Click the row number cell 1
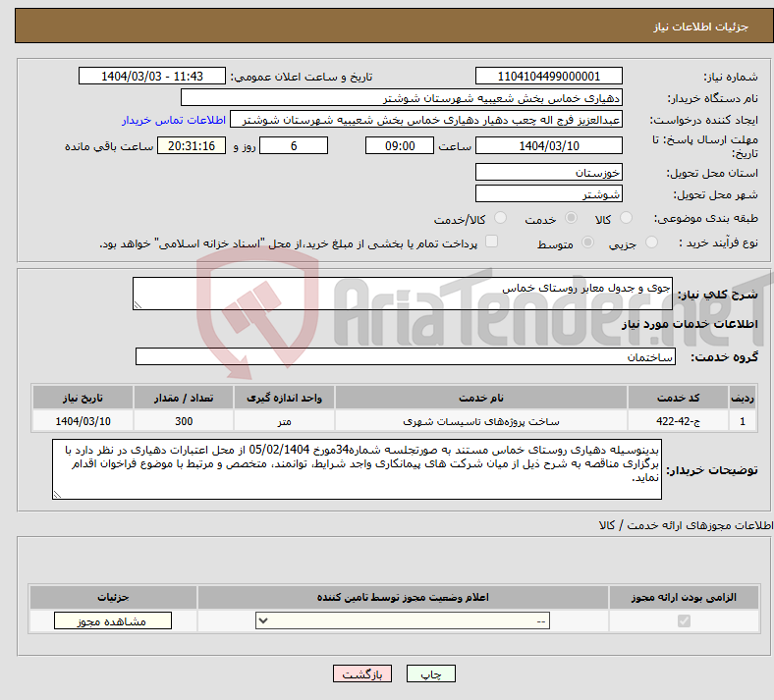This screenshot has height=700, width=774. (x=743, y=421)
